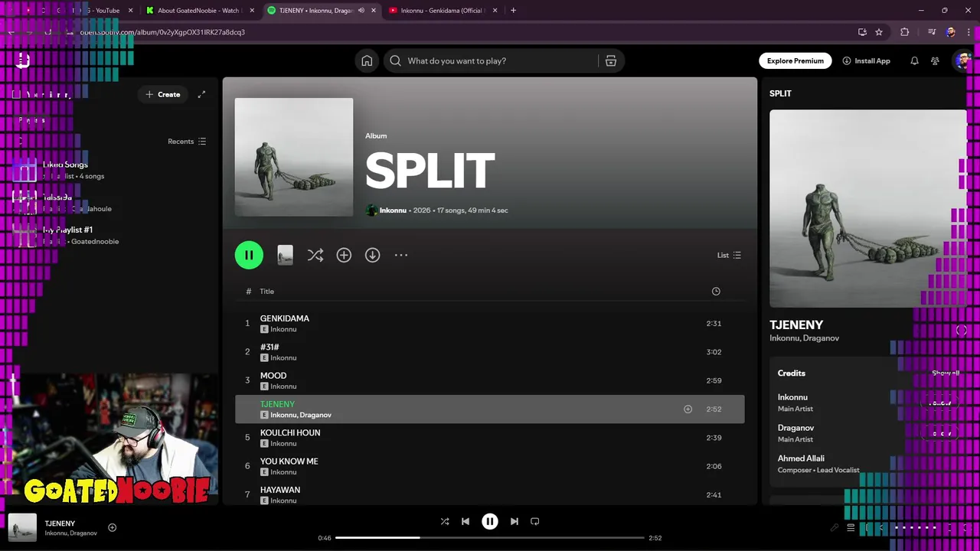
Task: Add now playing TJENENY to playlist
Action: pos(112,527)
